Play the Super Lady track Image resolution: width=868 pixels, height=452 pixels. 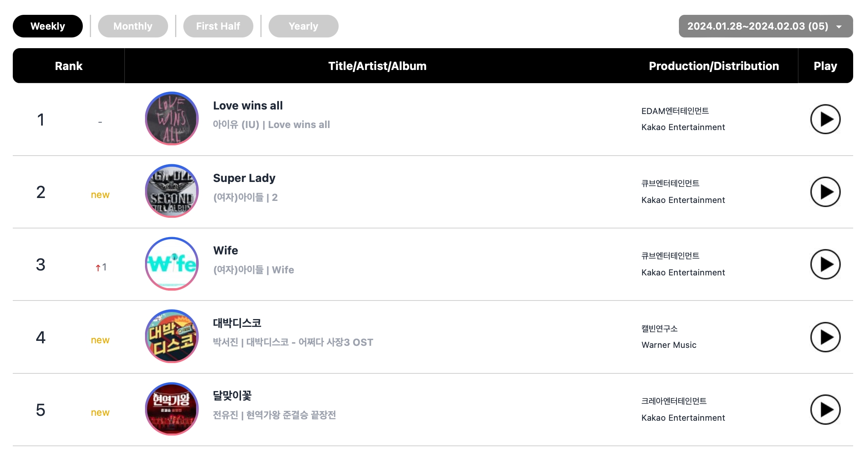(825, 192)
